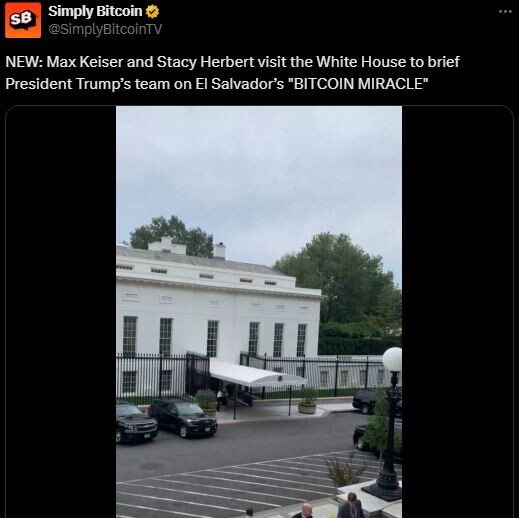Click the right black letterbox of the video
Screen dimensions: 519x518
[457, 312]
